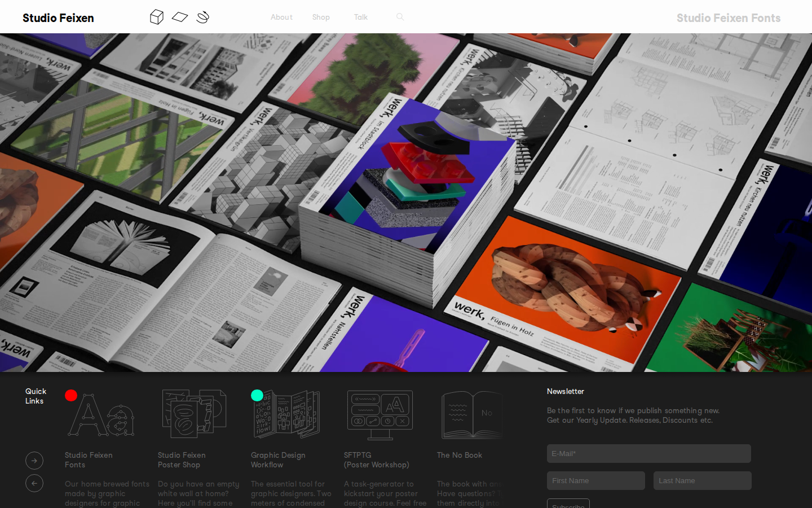Screen dimensions: 812x508
Task: Open the About menu item
Action: pos(281,17)
